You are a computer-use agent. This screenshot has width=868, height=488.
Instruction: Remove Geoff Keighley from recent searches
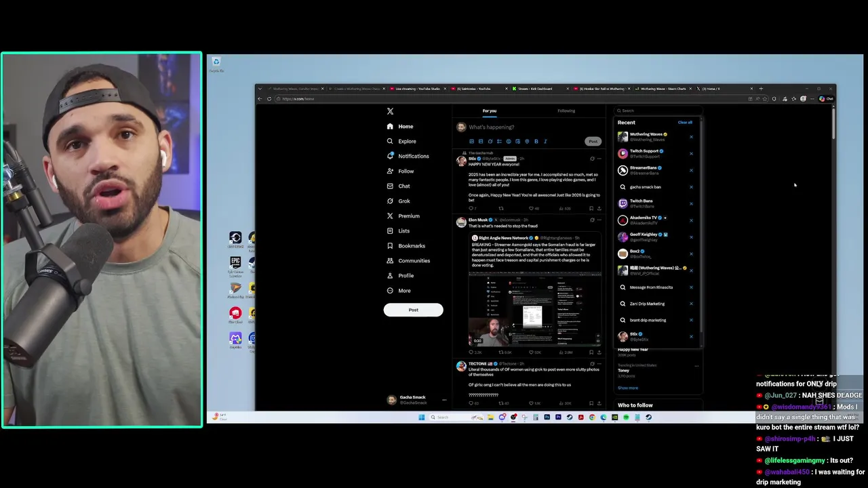pyautogui.click(x=691, y=237)
